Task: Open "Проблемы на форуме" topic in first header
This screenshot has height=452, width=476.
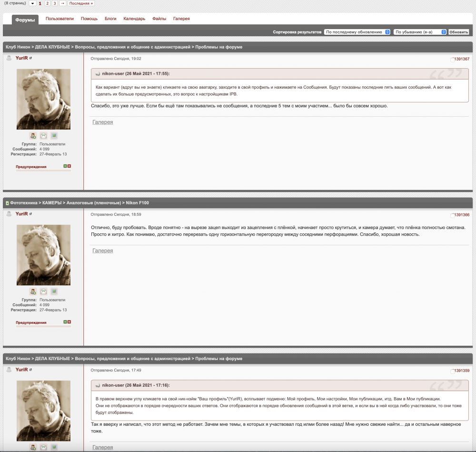Action: (218, 47)
